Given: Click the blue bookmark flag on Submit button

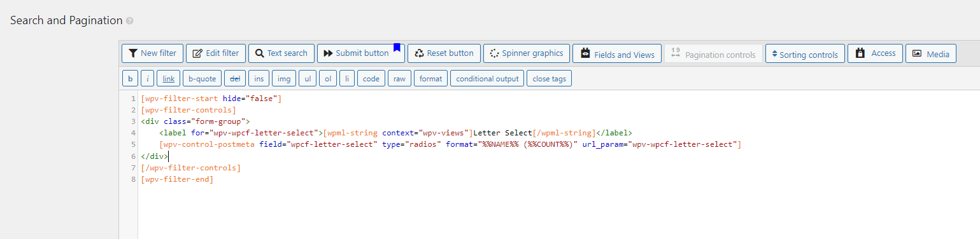Looking at the screenshot, I should [x=397, y=48].
